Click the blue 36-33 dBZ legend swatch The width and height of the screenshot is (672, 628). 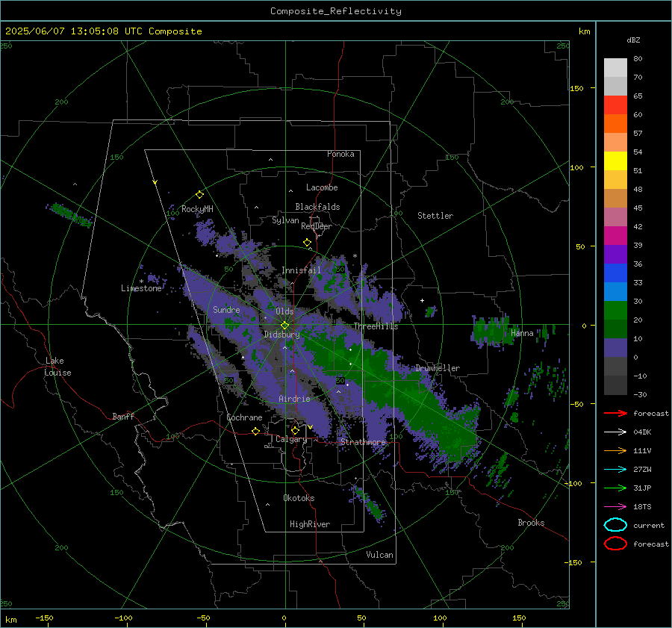[615, 273]
